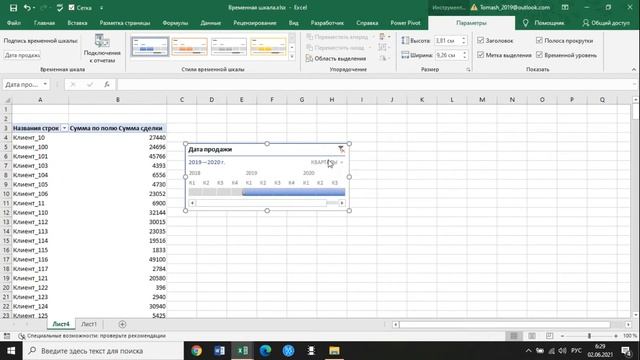Undo the last action
Image resolution: width=640 pixels, height=360 pixels.
(27, 8)
